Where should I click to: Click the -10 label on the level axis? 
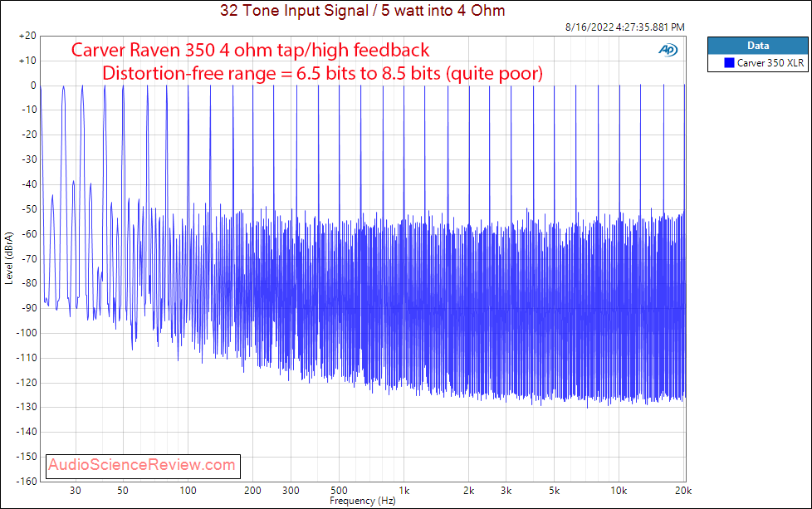coord(29,110)
